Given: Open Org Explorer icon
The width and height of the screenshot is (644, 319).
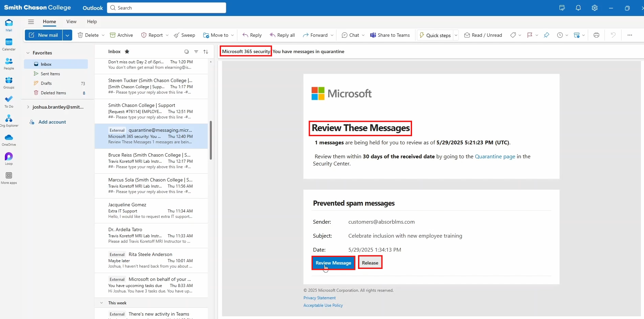Looking at the screenshot, I should [x=9, y=121].
